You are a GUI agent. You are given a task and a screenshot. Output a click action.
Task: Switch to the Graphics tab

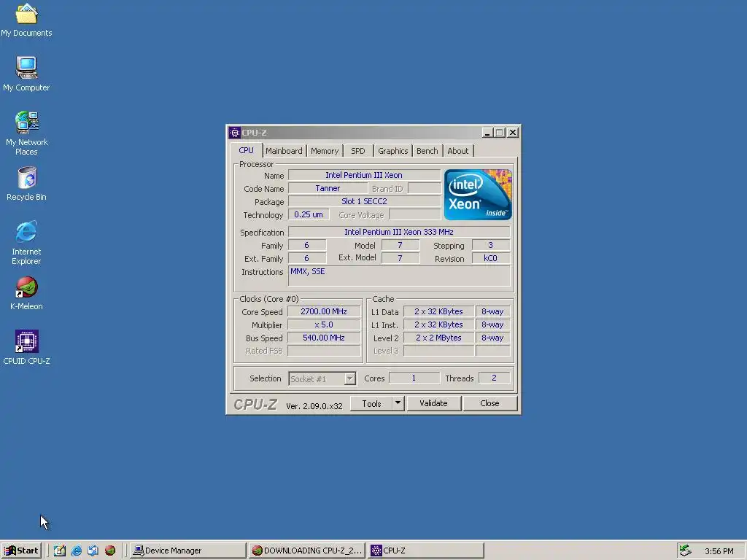point(392,151)
